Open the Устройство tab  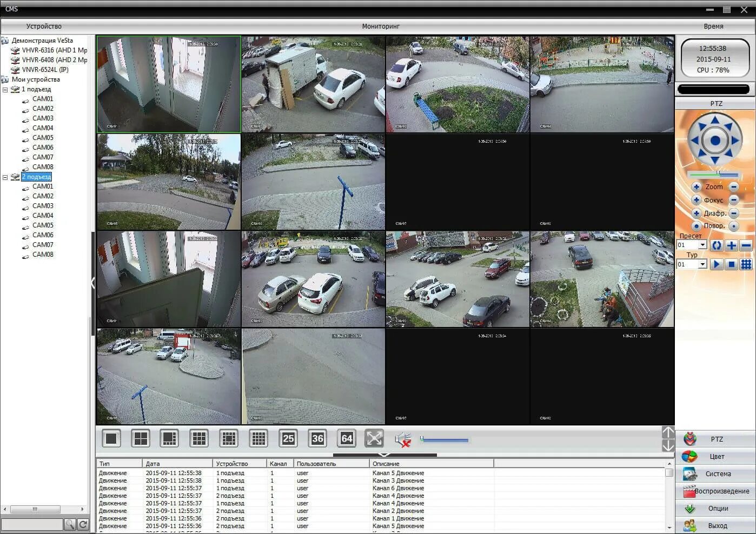[44, 26]
